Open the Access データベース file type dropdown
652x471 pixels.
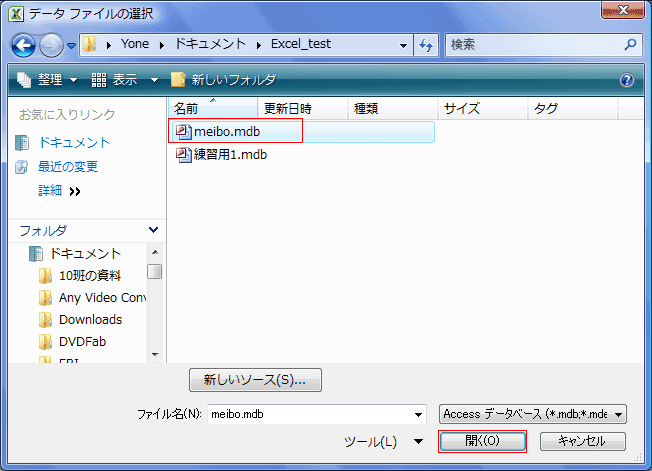pos(533,414)
